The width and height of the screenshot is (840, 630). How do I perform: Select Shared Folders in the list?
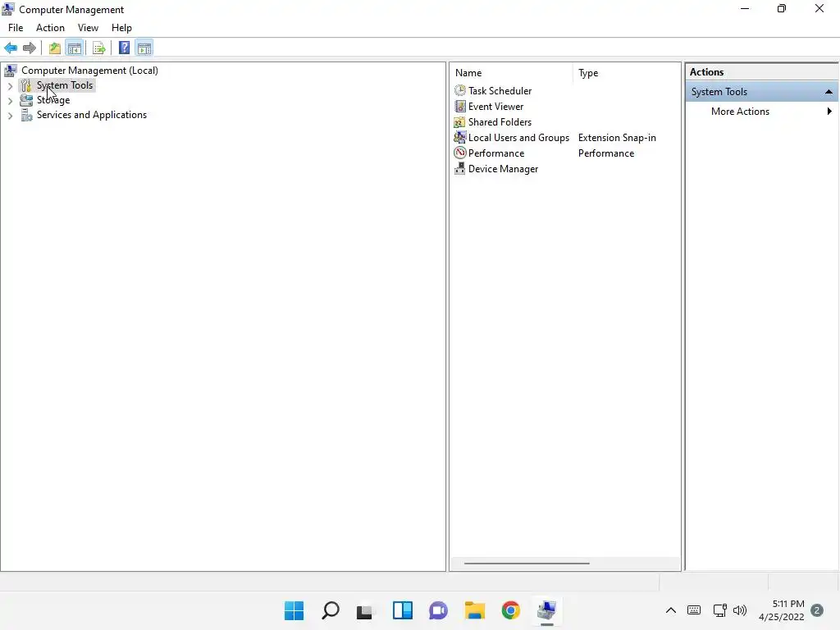tap(500, 121)
